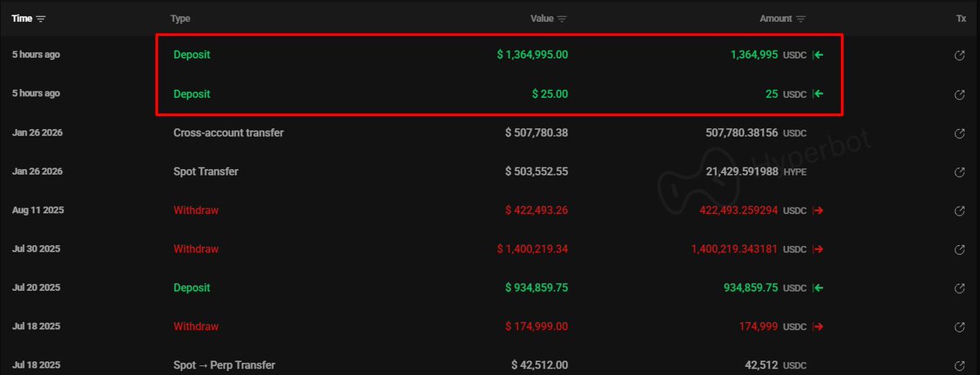This screenshot has width=980, height=375.
Task: Click the Type column header
Action: (180, 18)
